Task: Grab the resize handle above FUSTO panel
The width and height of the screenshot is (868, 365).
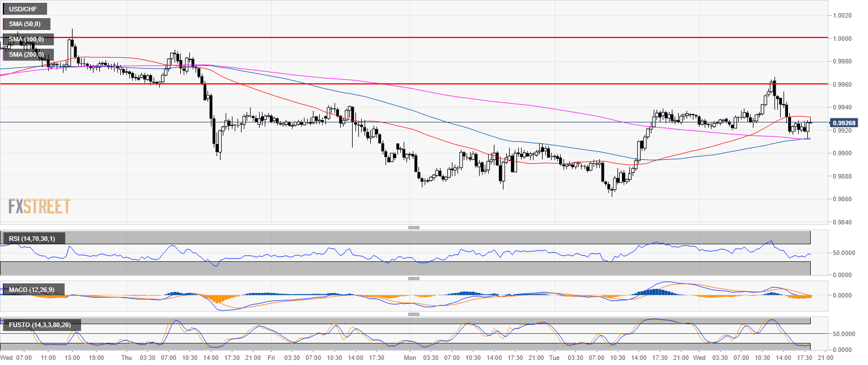Action: (x=413, y=313)
